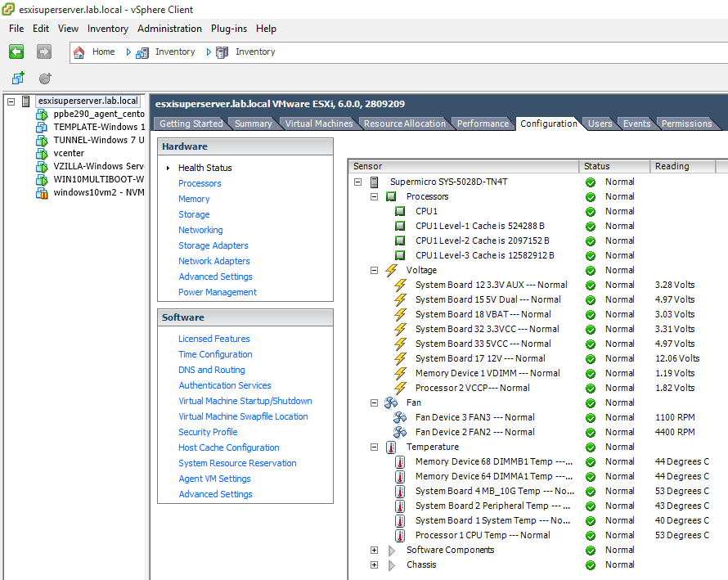Select System Board 4 MB_10G Temp row

click(494, 492)
